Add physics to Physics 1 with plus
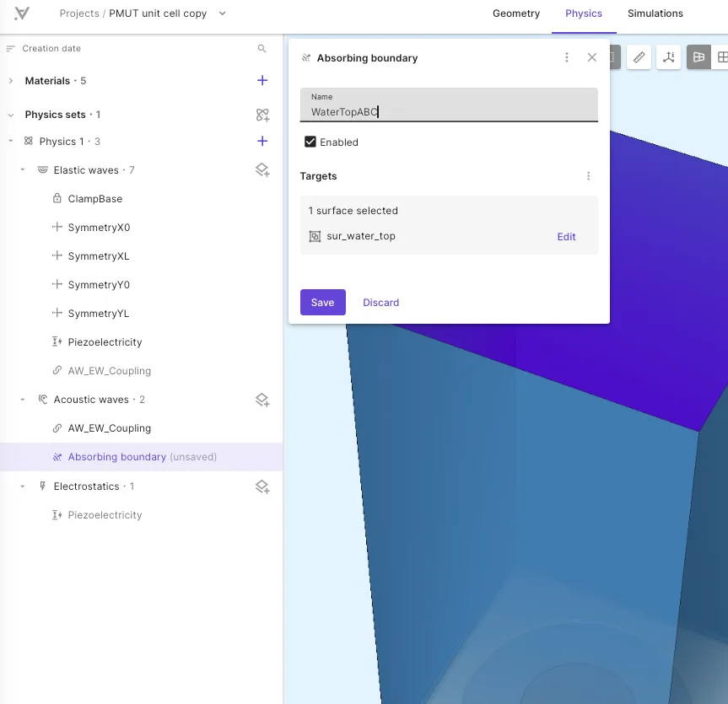 pyautogui.click(x=262, y=141)
